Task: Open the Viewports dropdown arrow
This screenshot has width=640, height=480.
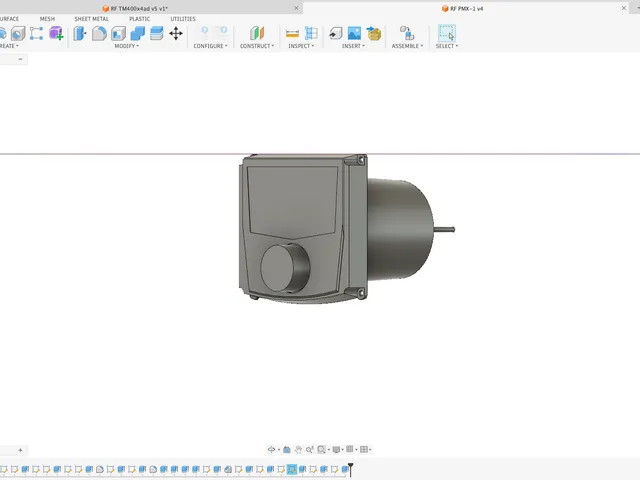Action: [370, 450]
